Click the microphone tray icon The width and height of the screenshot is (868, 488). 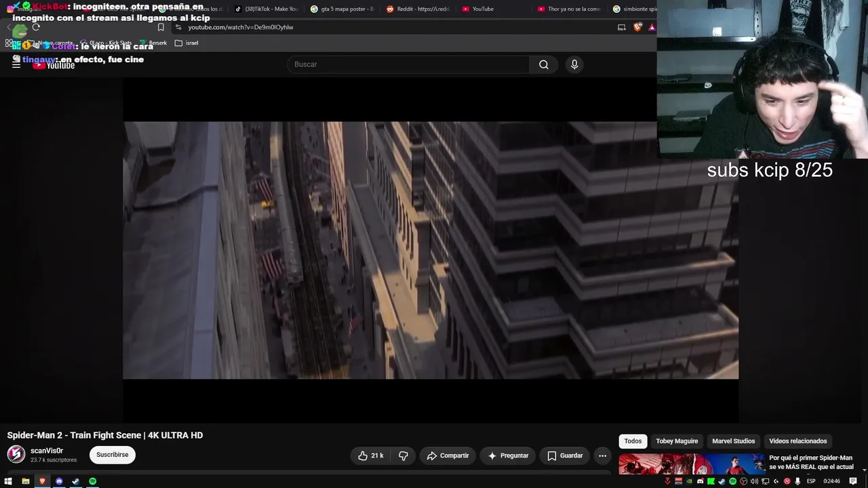(x=797, y=481)
